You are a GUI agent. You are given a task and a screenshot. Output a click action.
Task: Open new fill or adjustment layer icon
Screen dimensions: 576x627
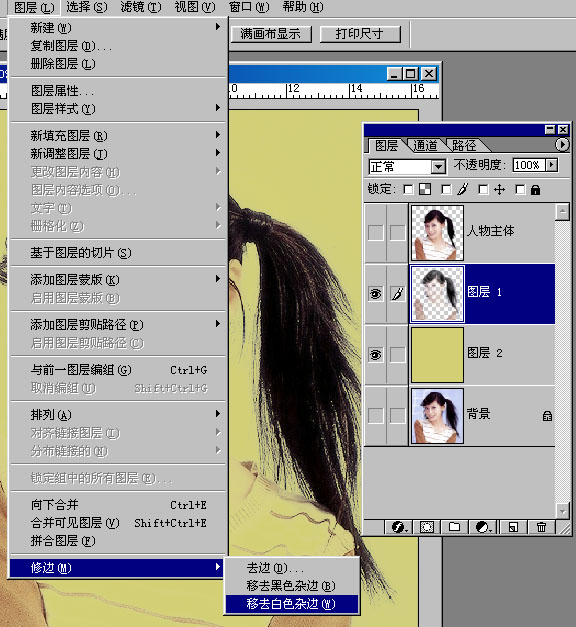(483, 527)
